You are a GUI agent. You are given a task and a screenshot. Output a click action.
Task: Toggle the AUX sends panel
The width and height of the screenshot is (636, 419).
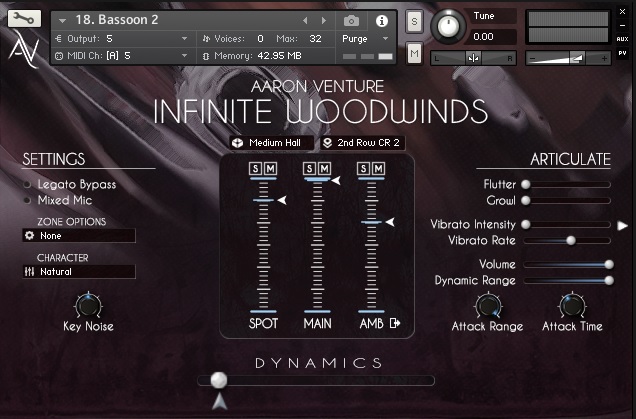point(623,39)
